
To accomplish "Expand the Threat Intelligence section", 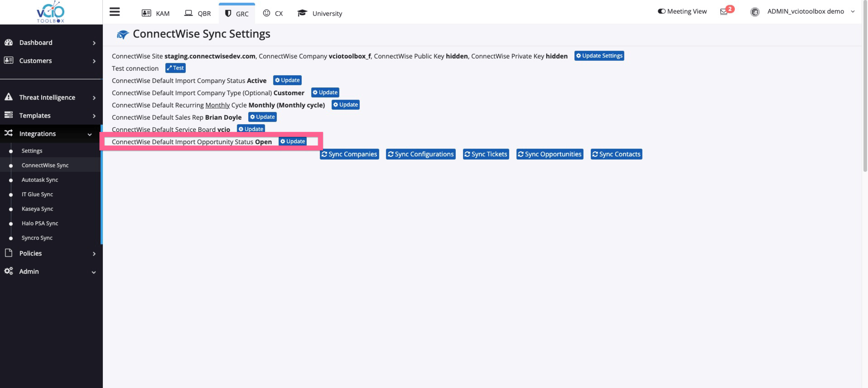I will [x=94, y=97].
